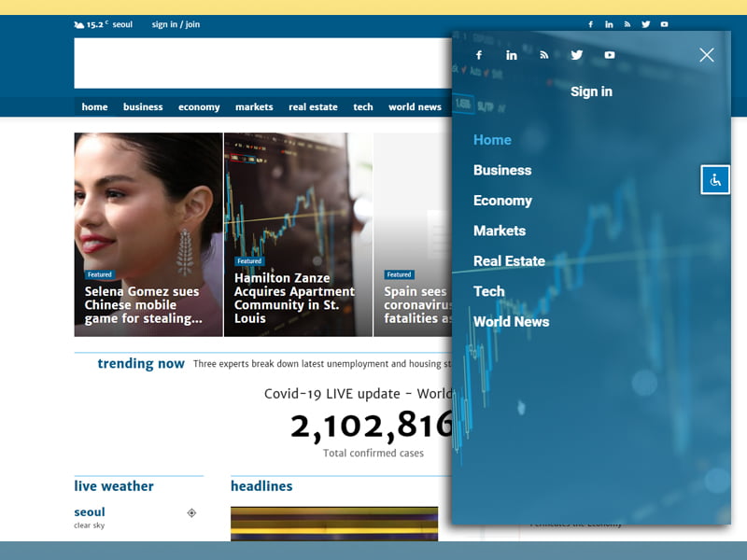Image resolution: width=747 pixels, height=560 pixels.
Task: Open the RSS feed icon in the slide-out menu
Action: click(x=544, y=55)
